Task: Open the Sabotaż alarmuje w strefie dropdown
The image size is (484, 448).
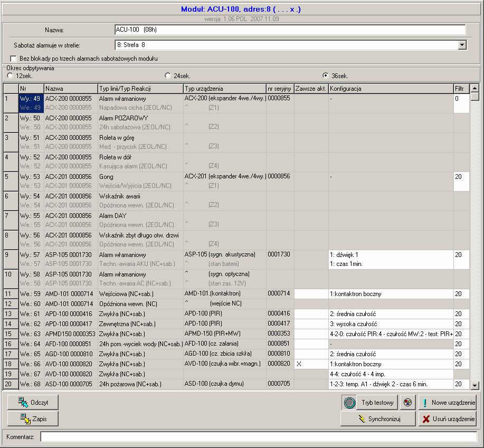Action: point(462,45)
